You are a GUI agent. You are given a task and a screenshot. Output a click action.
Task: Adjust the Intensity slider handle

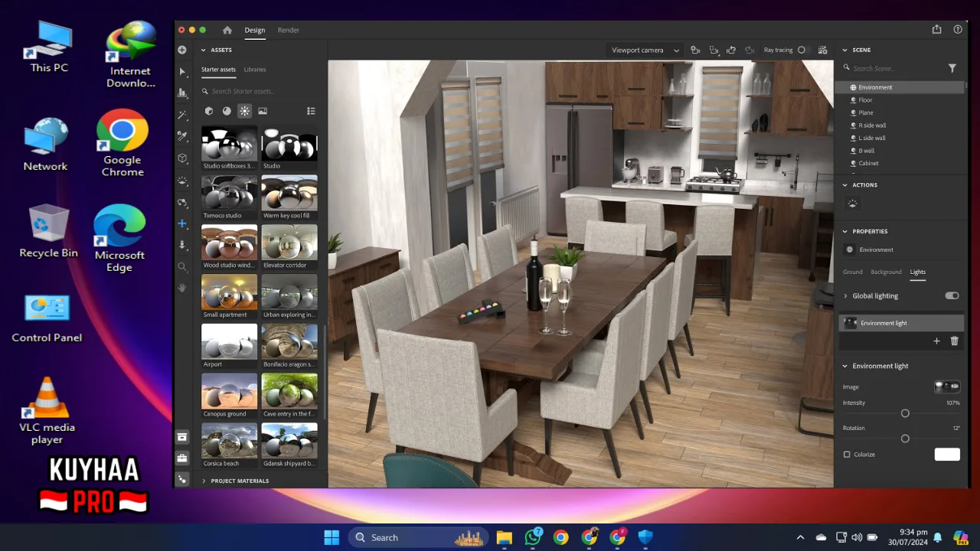click(x=905, y=413)
